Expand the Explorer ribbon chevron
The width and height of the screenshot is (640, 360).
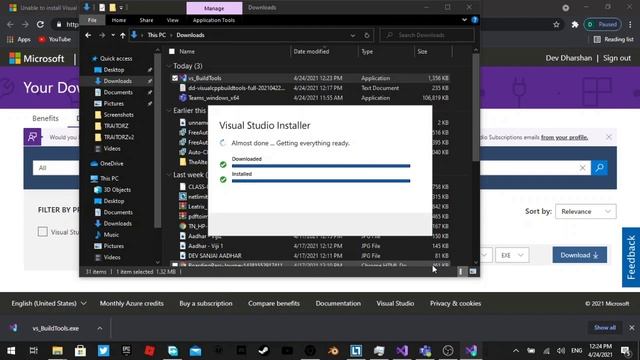464,20
